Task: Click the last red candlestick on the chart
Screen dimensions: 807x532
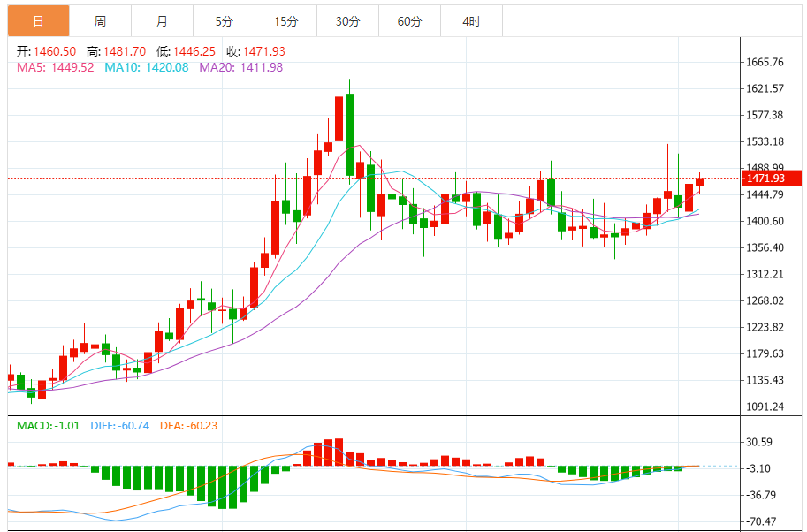Action: [699, 182]
